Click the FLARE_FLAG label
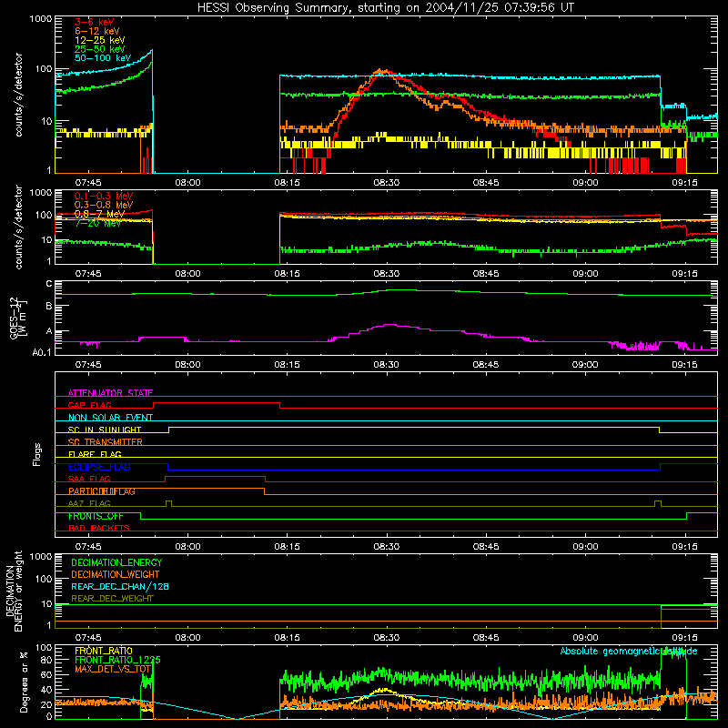Image resolution: width=728 pixels, height=728 pixels. tap(95, 454)
